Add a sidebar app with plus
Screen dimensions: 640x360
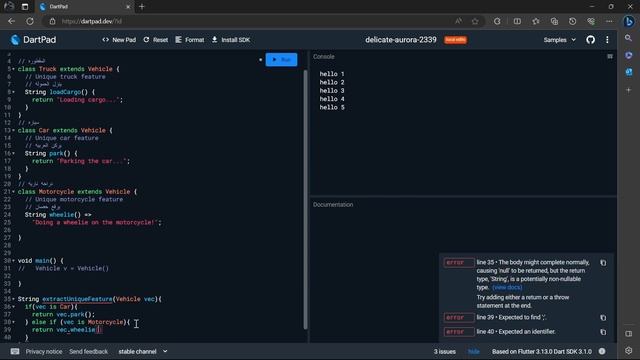[x=629, y=90]
